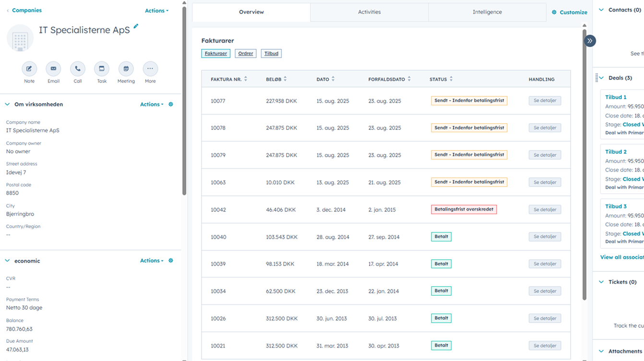The image size is (644, 361).
Task: Schedule a meeting via Meeting icon
Action: (x=126, y=69)
